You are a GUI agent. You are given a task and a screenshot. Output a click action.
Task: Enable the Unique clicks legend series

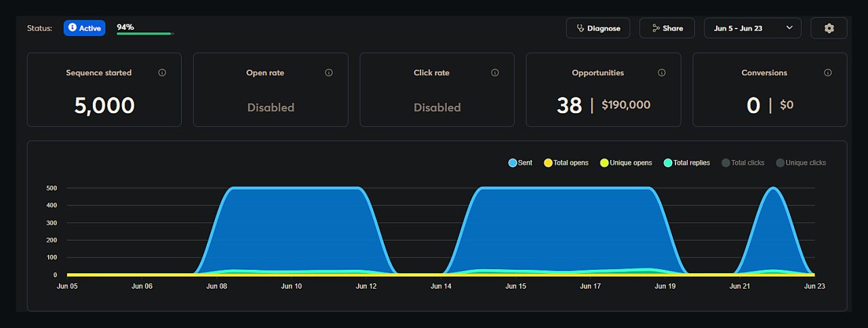(x=801, y=163)
